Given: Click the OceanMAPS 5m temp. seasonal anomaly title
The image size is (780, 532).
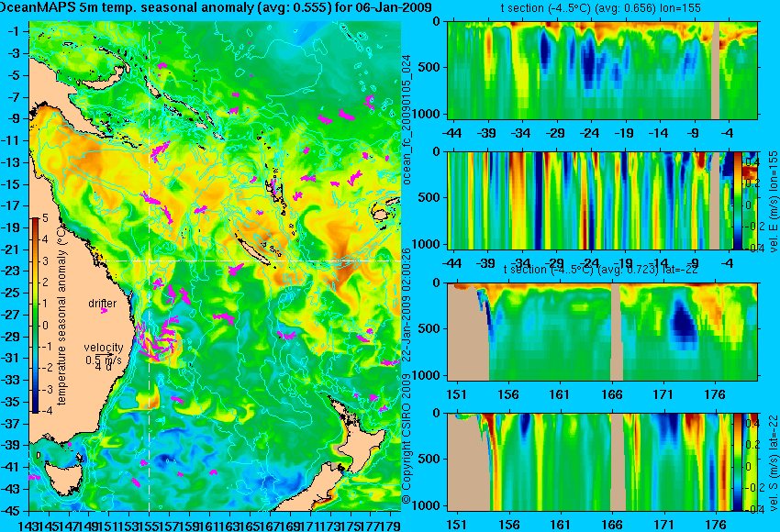Looking at the screenshot, I should [216, 7].
